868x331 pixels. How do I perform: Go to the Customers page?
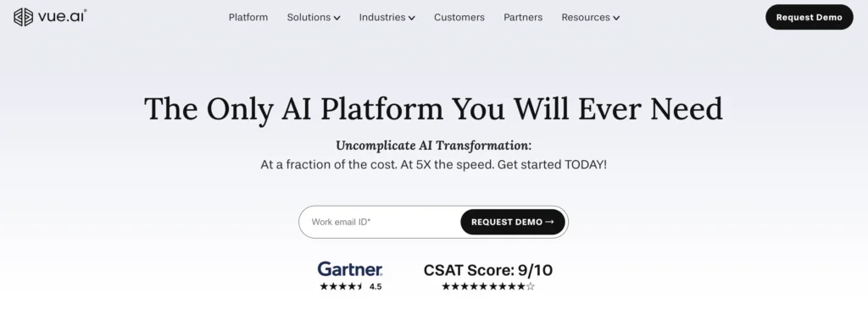(x=459, y=17)
